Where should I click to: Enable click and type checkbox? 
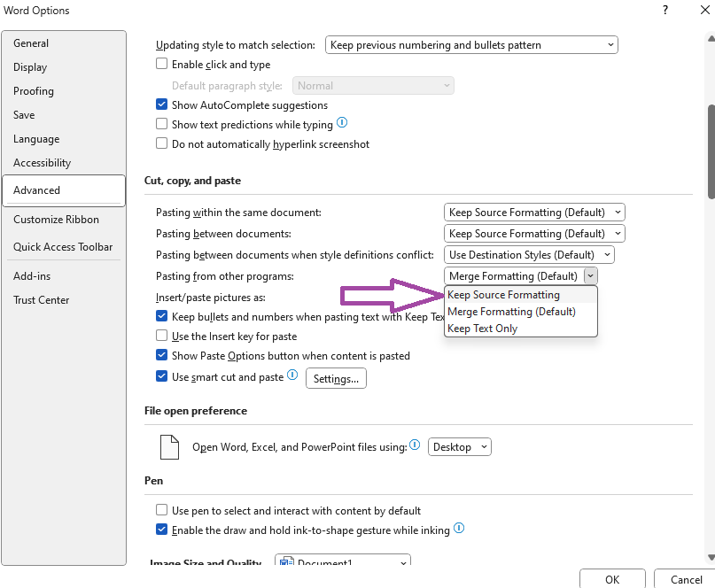click(x=161, y=64)
